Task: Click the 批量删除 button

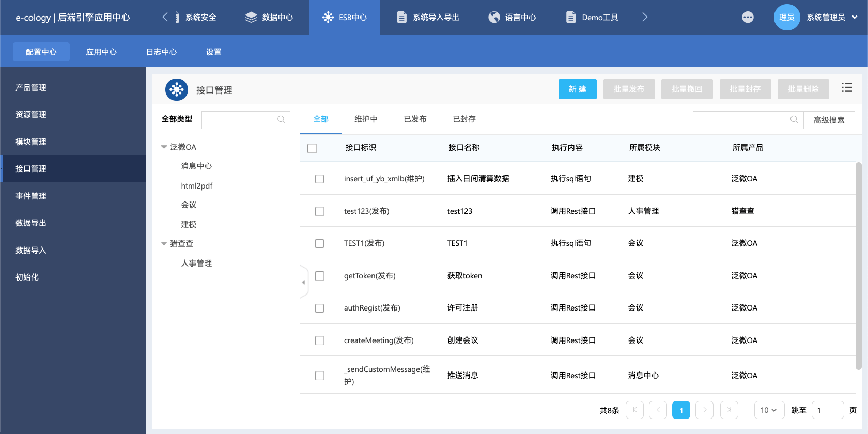Action: coord(803,89)
